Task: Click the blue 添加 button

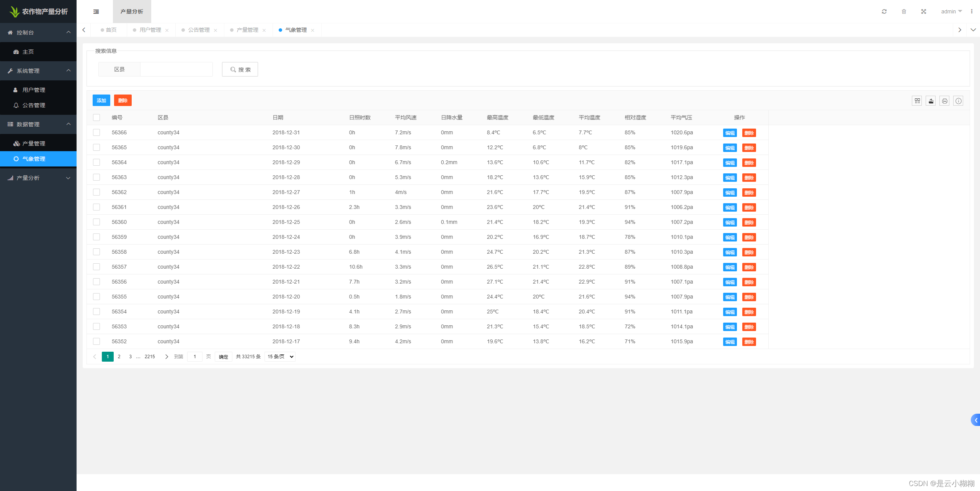Action: click(101, 100)
